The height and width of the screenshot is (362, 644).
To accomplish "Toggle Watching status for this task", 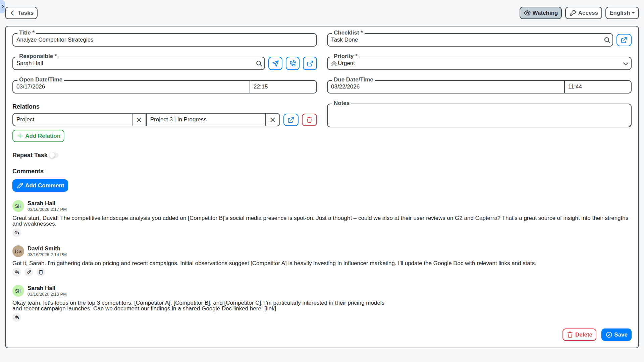I will pos(540,13).
